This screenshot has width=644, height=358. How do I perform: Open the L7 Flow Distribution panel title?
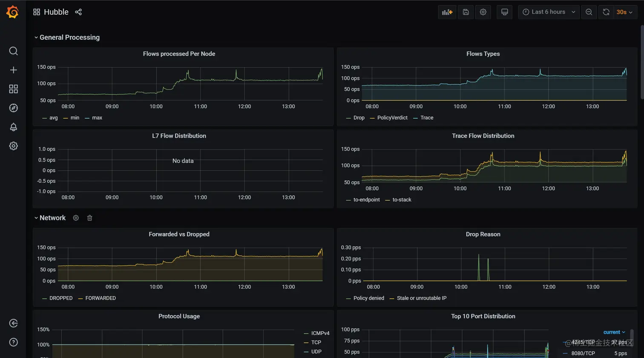click(179, 136)
